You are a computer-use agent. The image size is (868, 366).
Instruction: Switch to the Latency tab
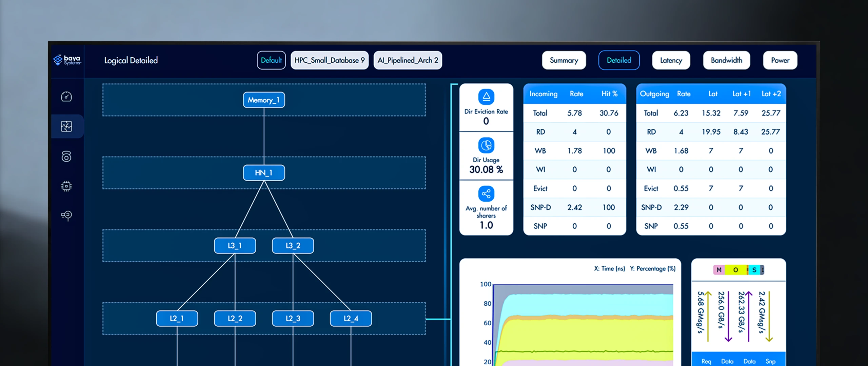[x=671, y=60]
